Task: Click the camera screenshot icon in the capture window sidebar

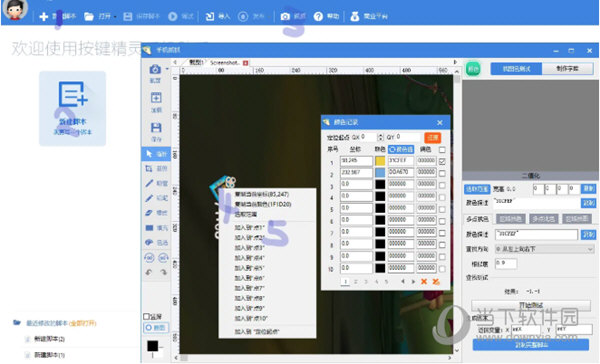Action: pos(155,69)
